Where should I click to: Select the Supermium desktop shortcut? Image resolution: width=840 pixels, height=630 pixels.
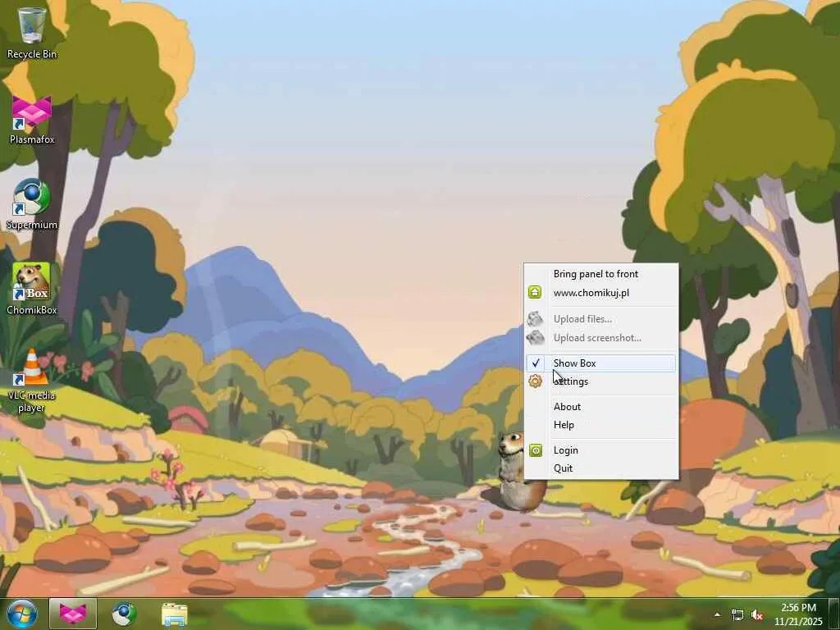coord(32,204)
